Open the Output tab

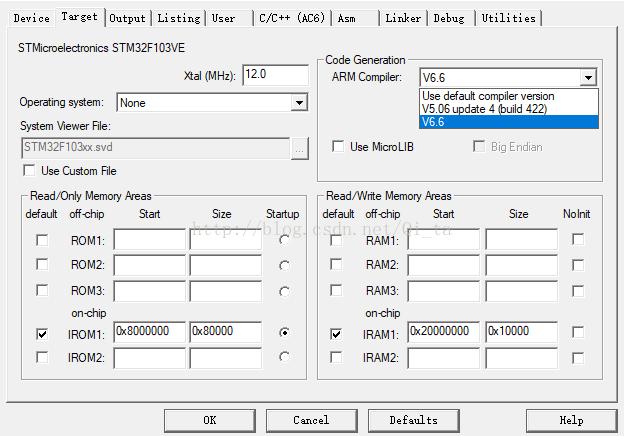[127, 18]
